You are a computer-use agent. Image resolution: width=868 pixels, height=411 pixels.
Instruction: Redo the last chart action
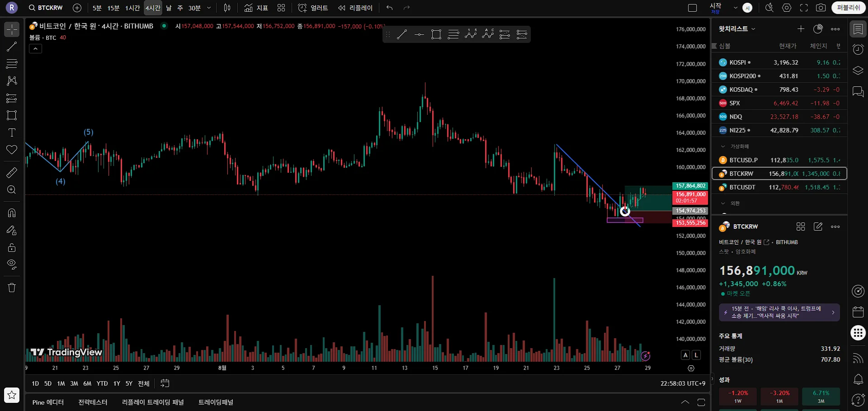[x=406, y=8]
